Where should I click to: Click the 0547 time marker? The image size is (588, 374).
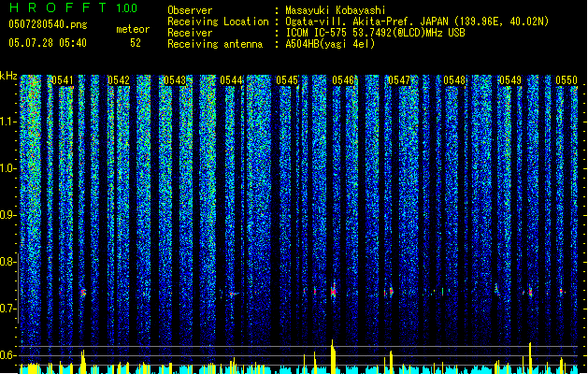pyautogui.click(x=399, y=80)
